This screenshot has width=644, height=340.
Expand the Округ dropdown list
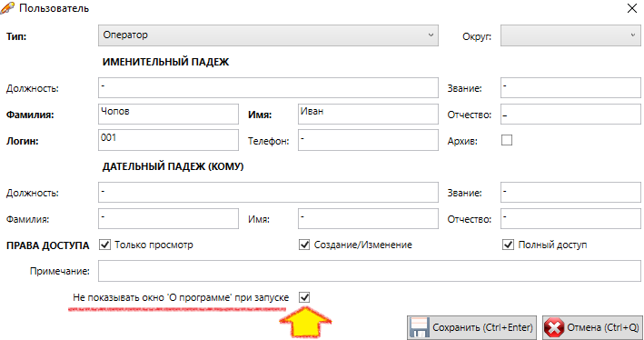pos(570,35)
